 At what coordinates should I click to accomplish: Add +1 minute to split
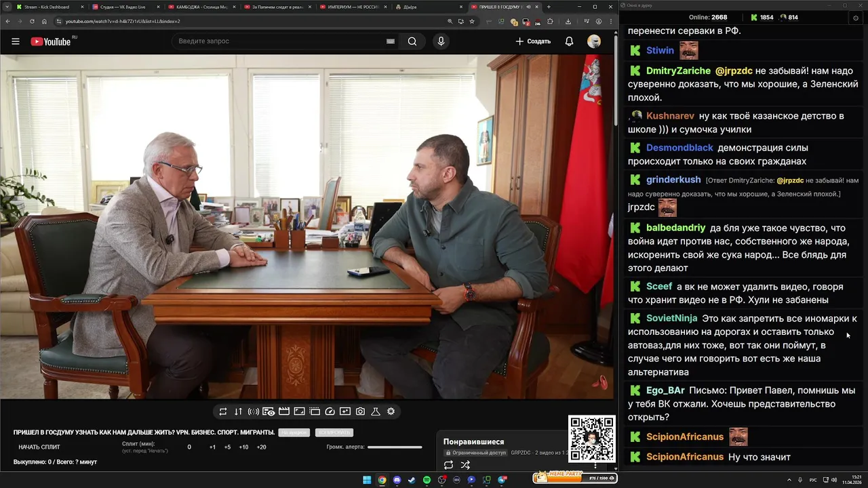coord(212,447)
